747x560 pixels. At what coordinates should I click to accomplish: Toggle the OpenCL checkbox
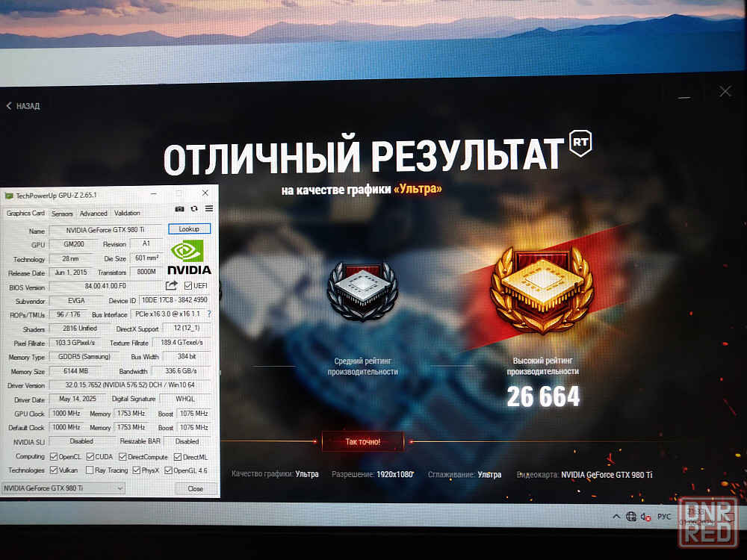pos(54,457)
